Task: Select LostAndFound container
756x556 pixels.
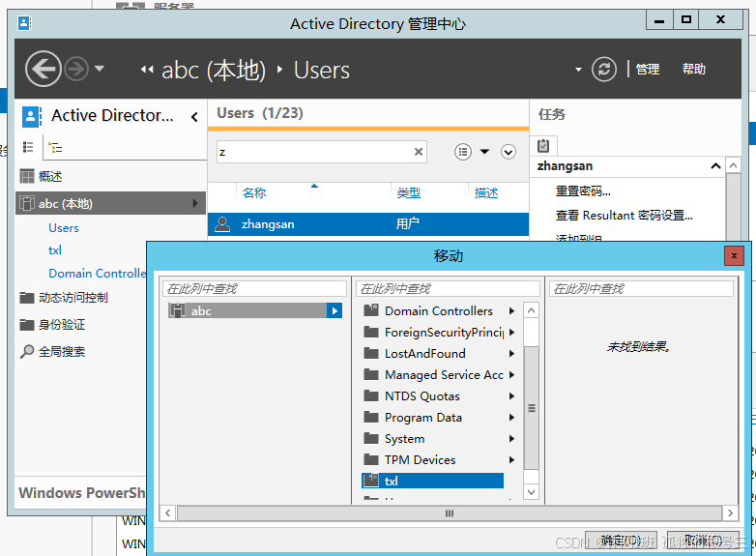Action: click(x=424, y=354)
